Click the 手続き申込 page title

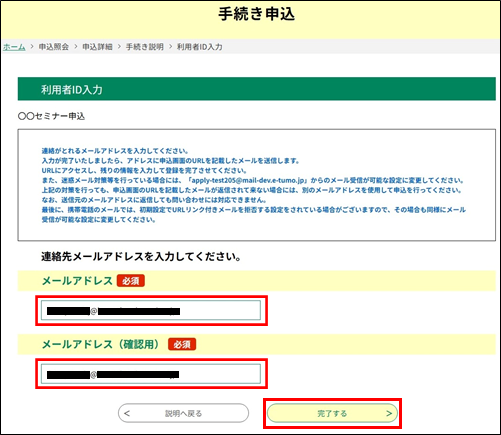click(x=257, y=14)
